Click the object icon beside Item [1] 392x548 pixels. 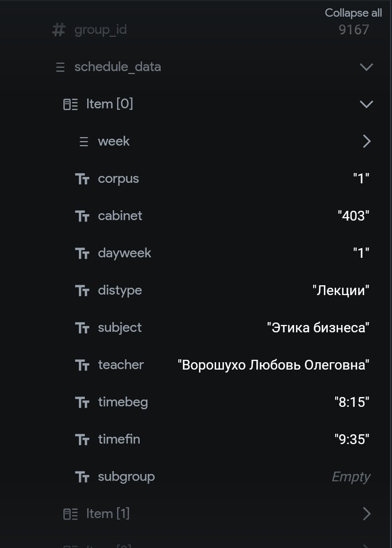point(70,514)
